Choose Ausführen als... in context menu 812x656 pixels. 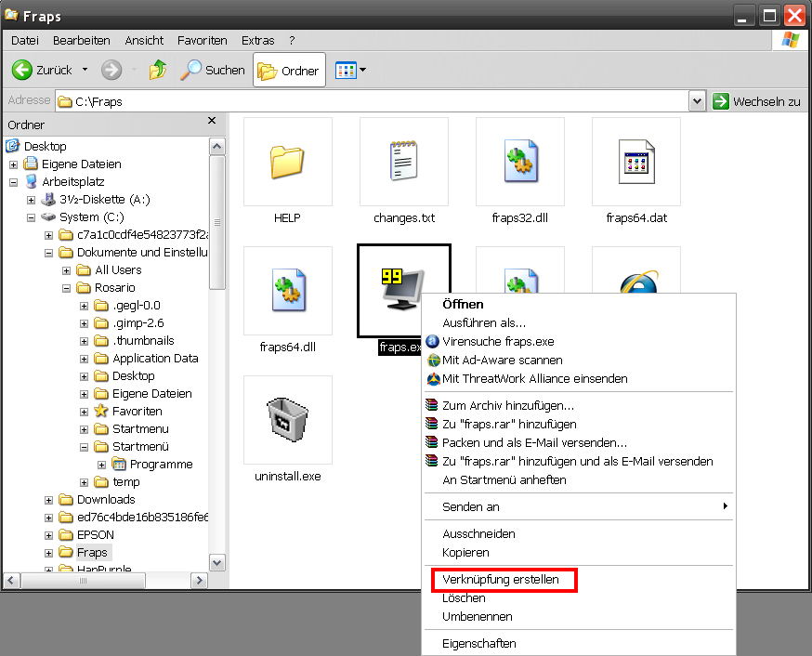pyautogui.click(x=579, y=322)
